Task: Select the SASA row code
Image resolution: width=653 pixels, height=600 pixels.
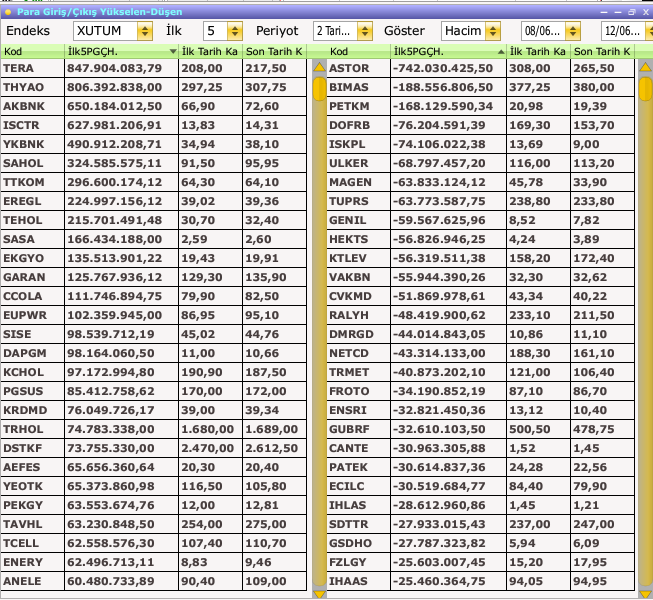Action: click(19, 239)
